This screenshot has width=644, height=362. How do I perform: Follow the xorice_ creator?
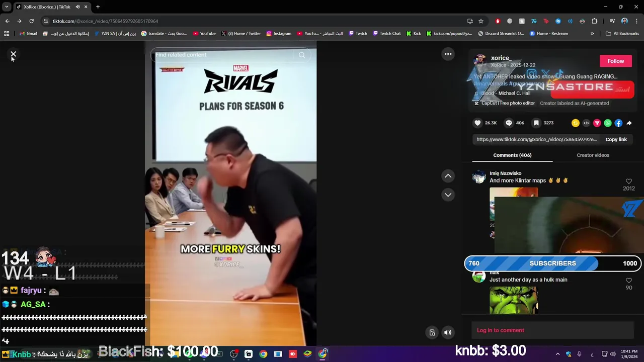615,61
